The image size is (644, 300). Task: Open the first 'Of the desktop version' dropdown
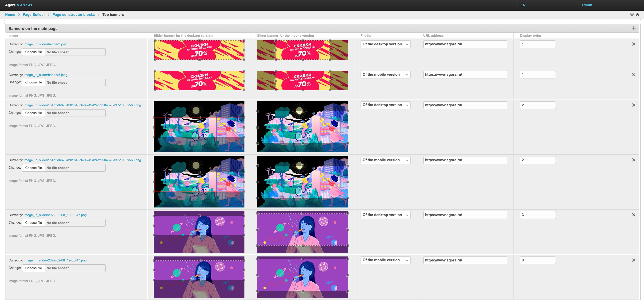tap(385, 44)
